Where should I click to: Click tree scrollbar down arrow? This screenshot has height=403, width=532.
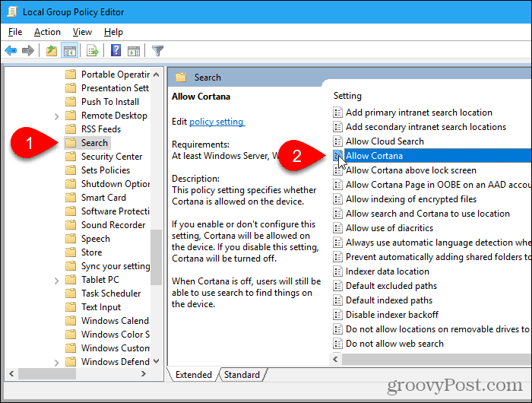tap(156, 361)
